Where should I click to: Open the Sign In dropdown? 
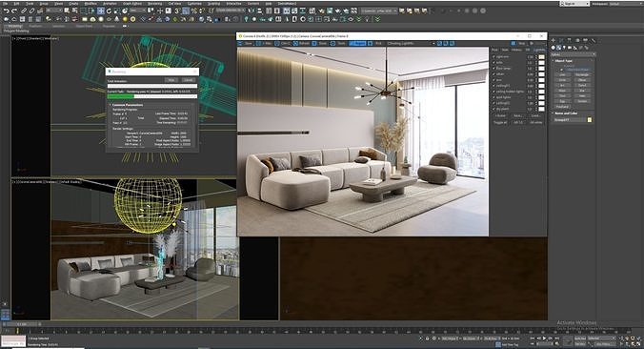pyautogui.click(x=575, y=3)
